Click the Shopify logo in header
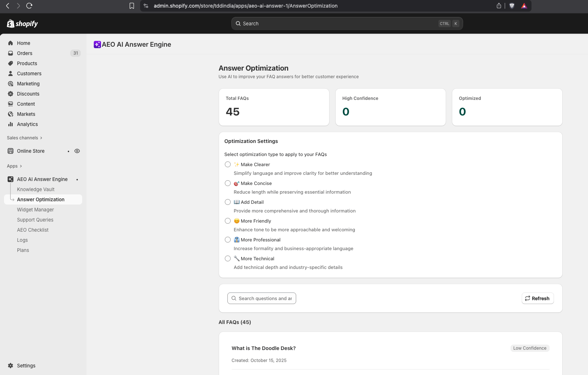588x375 pixels. pos(22,24)
